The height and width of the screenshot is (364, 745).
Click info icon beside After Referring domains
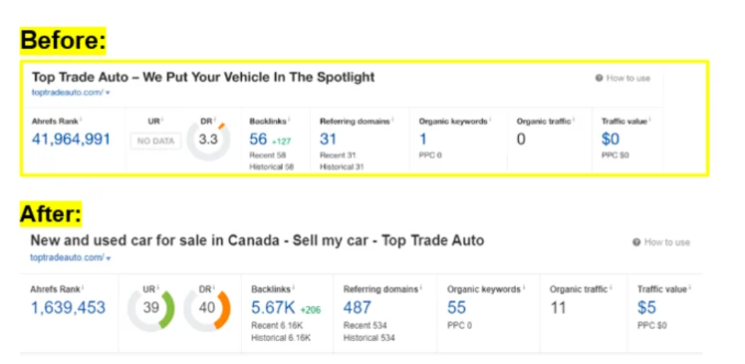tap(420, 287)
